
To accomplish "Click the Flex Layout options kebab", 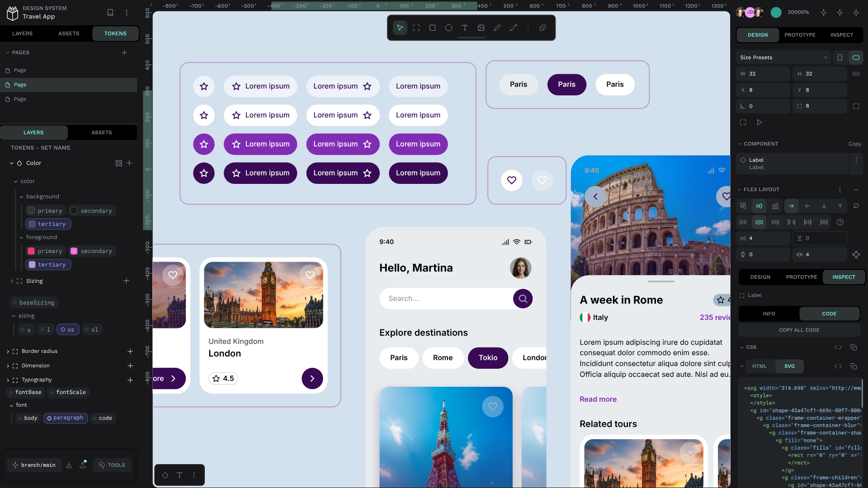I will point(840,190).
